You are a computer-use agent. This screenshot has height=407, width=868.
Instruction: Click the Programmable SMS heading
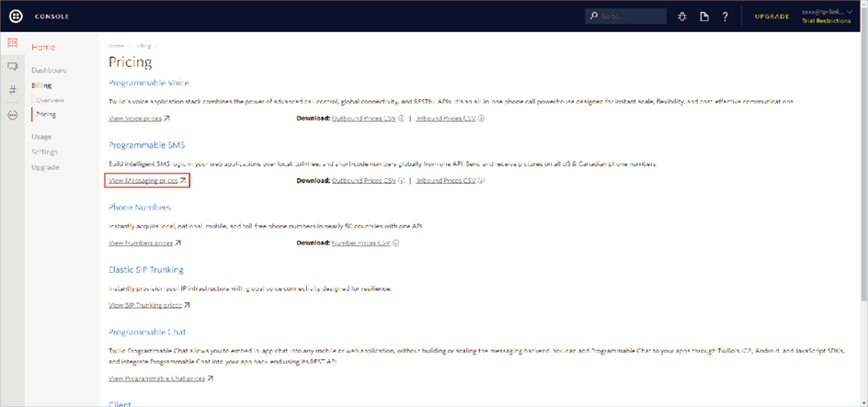(147, 145)
